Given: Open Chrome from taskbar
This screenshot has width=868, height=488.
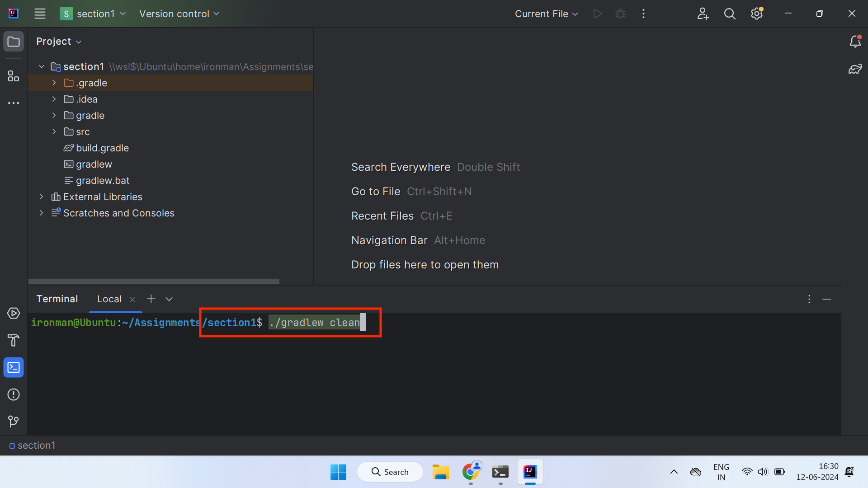Looking at the screenshot, I should point(471,472).
